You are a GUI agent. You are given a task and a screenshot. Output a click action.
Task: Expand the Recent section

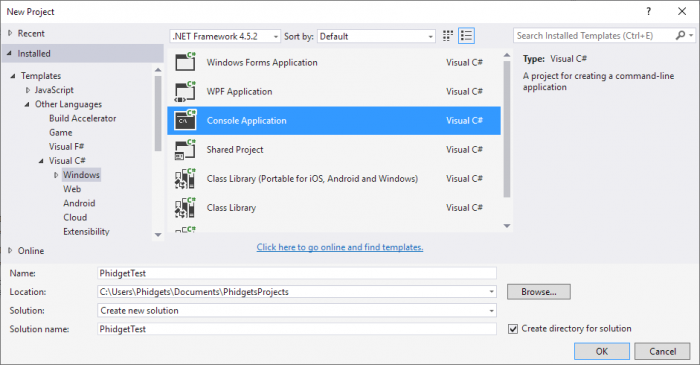[10, 33]
